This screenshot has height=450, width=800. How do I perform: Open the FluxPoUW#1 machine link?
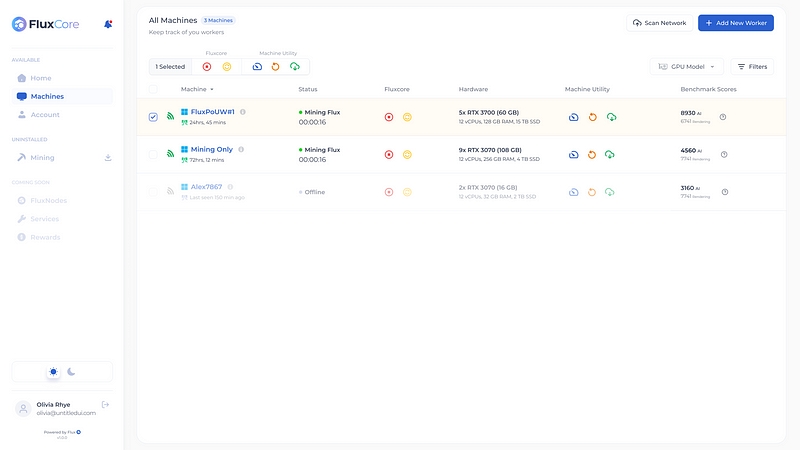click(x=212, y=112)
